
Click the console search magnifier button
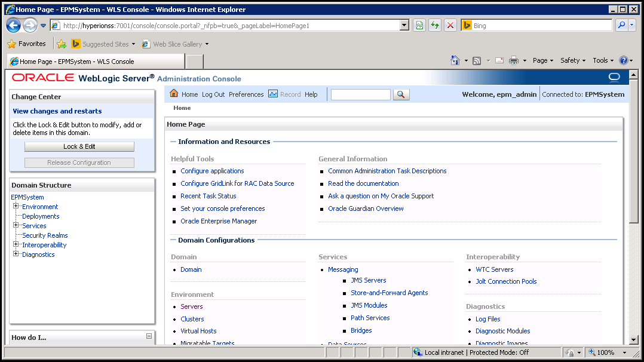pyautogui.click(x=401, y=94)
